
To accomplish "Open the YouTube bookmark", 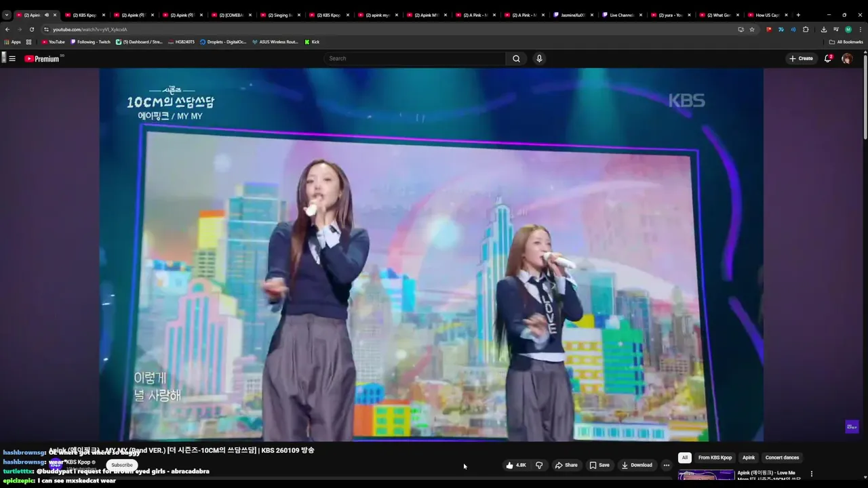I will tap(54, 42).
